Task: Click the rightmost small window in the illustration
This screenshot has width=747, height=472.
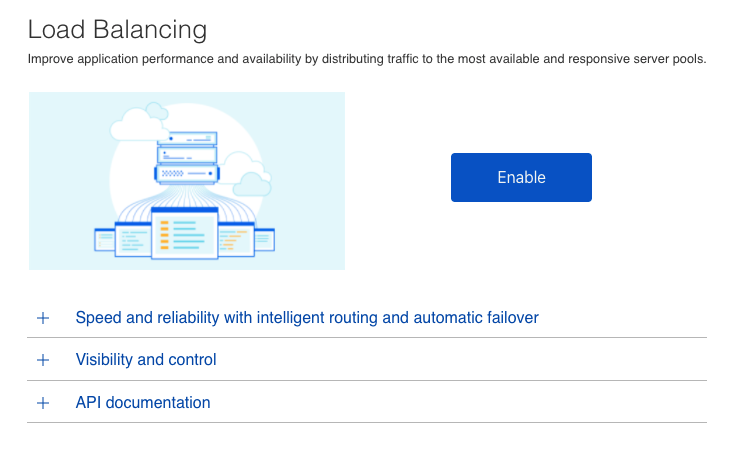Action: pyautogui.click(x=265, y=240)
